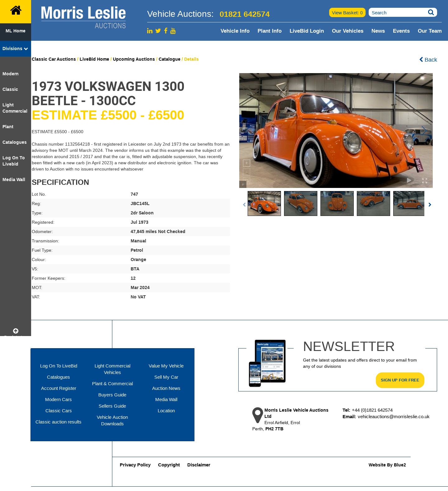
Task: Open the YouTube social icon
Action: [173, 31]
